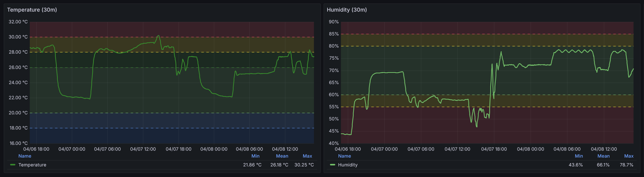644x177 pixels.
Task: Click the 21.86 °C min temperature value
Action: pos(252,165)
